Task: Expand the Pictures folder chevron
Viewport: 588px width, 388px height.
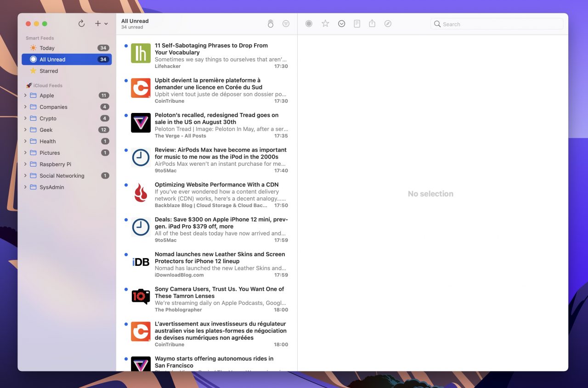Action: pos(25,153)
